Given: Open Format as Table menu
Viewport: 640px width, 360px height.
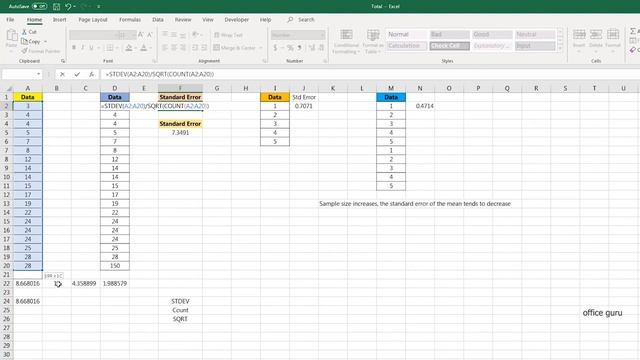Looking at the screenshot, I should 373,42.
